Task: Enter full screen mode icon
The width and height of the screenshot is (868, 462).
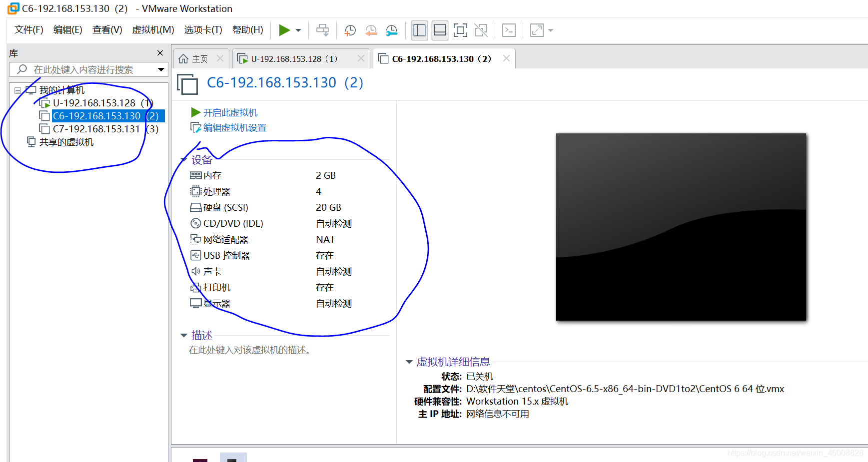Action: coord(460,30)
